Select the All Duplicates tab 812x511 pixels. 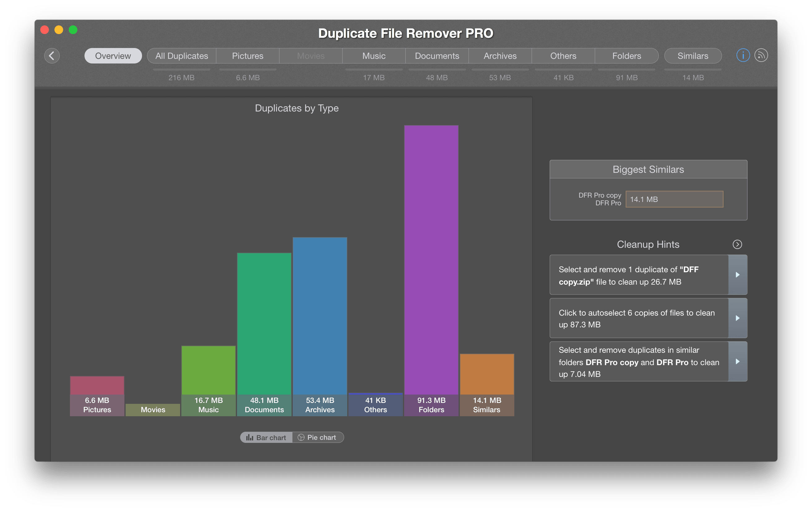(181, 56)
